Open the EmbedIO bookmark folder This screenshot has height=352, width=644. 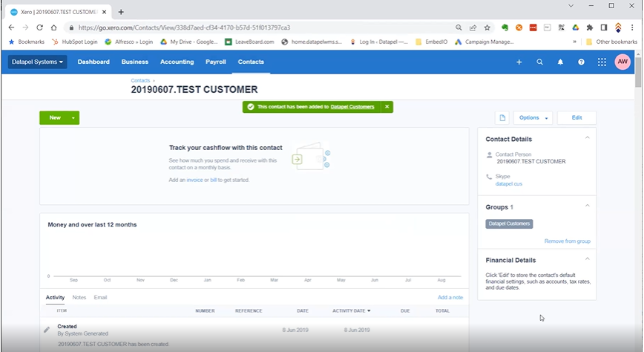tap(432, 42)
